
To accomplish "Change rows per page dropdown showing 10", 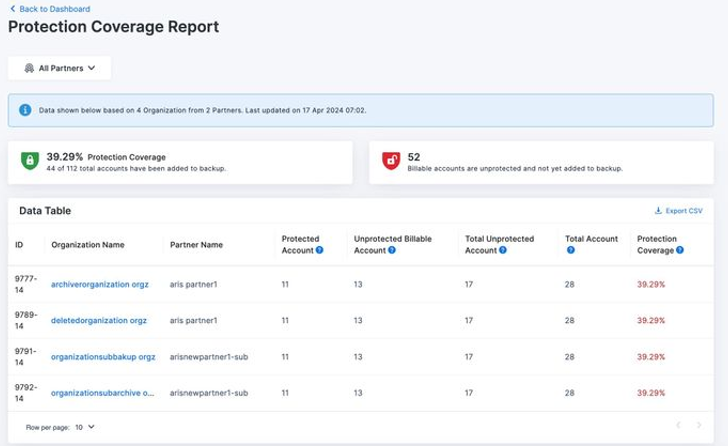I will [84, 427].
